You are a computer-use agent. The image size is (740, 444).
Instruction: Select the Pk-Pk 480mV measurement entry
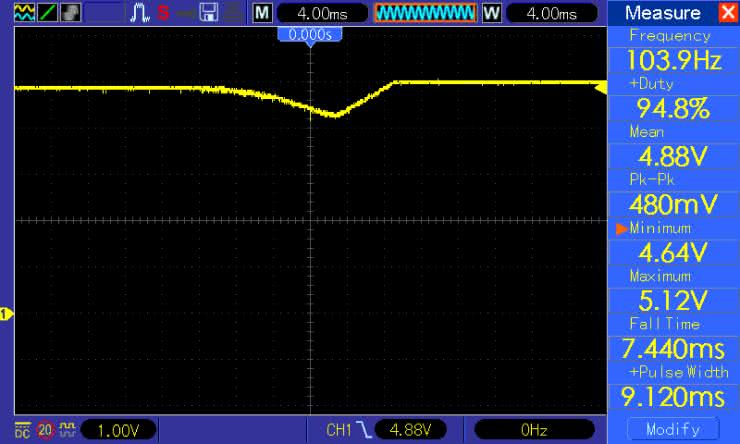(x=672, y=204)
